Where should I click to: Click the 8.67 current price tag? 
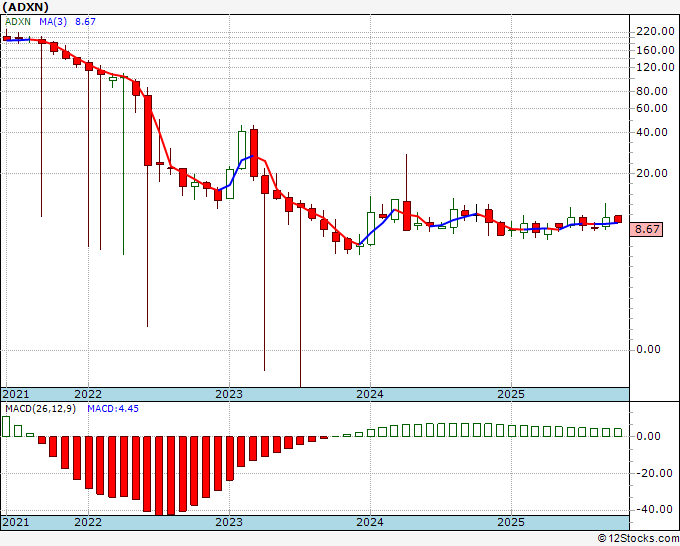click(x=646, y=229)
